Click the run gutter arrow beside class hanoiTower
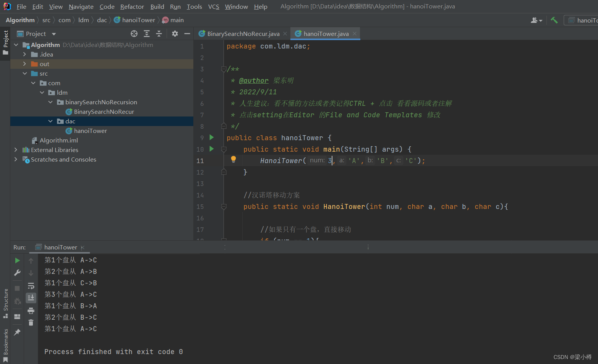The width and height of the screenshot is (598, 364). (x=212, y=138)
